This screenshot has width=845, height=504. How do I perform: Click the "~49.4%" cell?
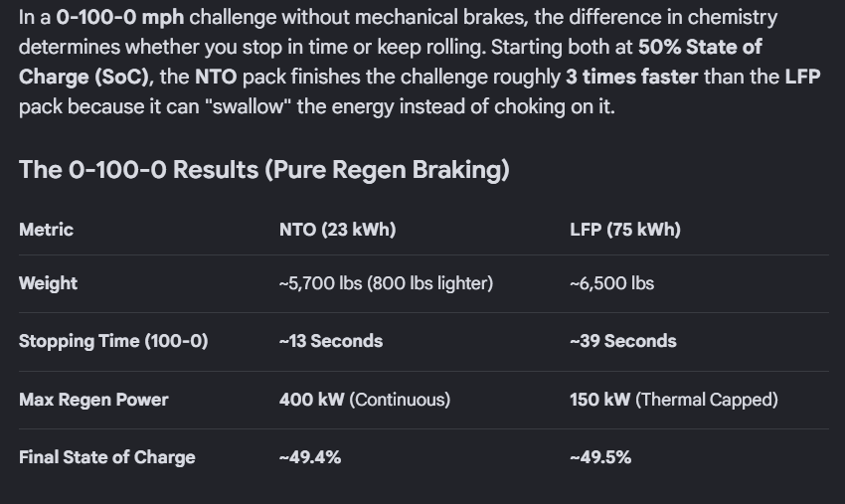[x=310, y=457]
